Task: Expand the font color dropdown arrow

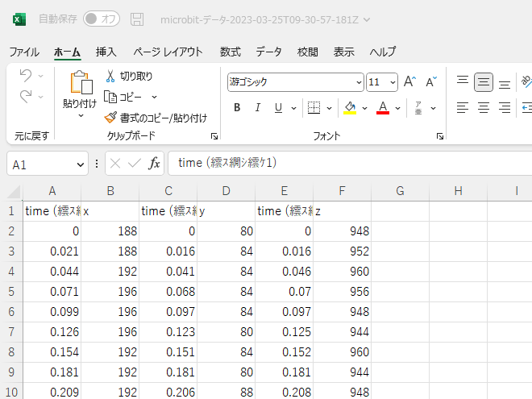Action: point(397,108)
